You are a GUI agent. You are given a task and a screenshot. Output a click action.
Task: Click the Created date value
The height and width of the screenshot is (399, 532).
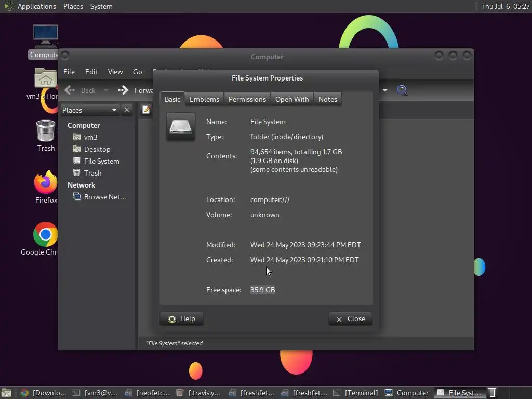(x=304, y=260)
